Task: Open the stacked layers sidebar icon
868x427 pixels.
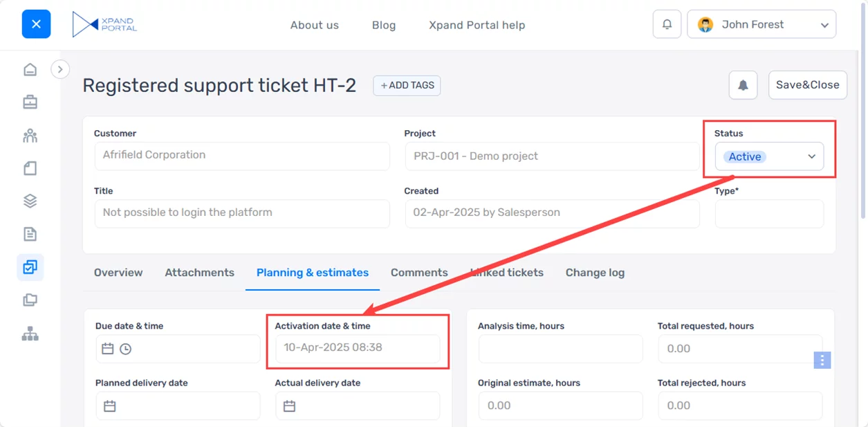Action: coord(30,201)
